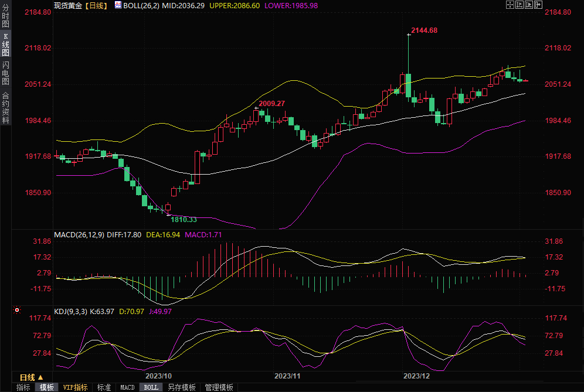Toggle the BOLL indicator button
584x392 pixels.
[x=151, y=387]
